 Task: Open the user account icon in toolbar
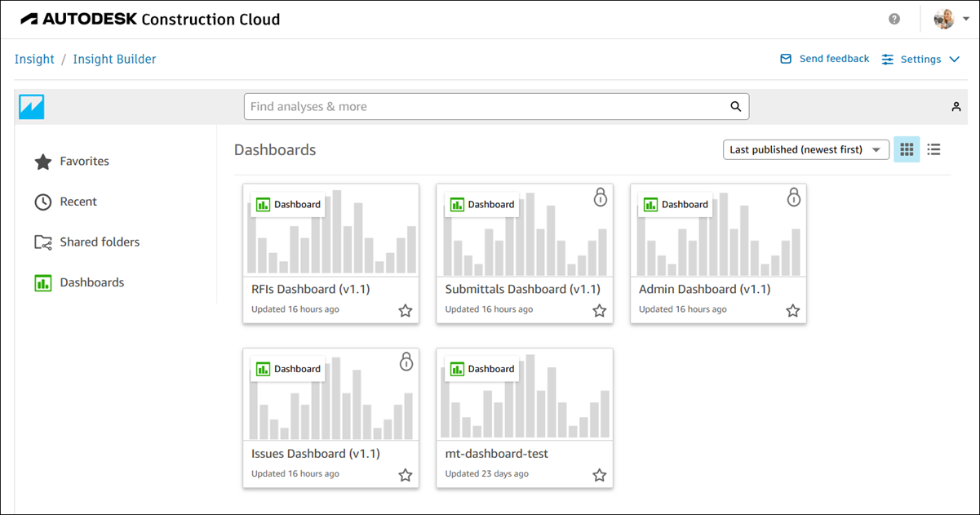[x=956, y=107]
